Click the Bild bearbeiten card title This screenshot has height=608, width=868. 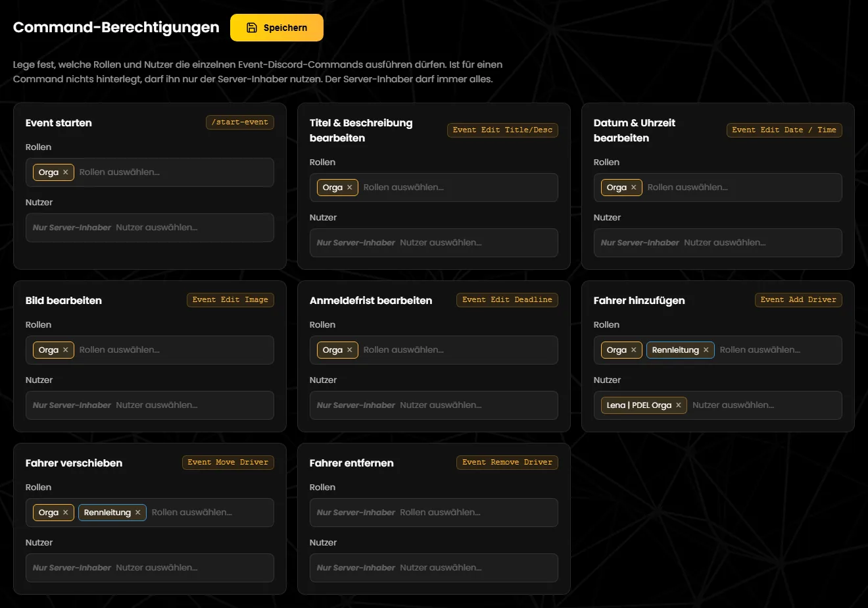tap(64, 301)
